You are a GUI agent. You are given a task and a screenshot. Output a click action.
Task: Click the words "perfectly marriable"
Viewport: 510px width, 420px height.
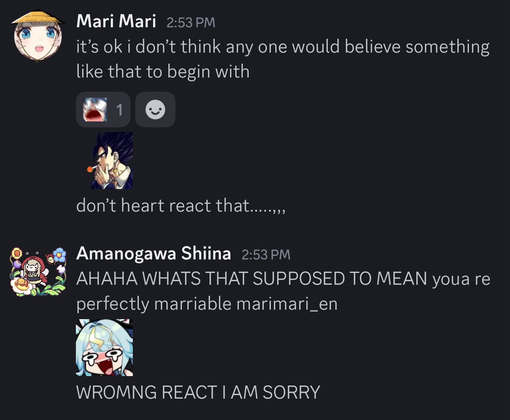(154, 305)
